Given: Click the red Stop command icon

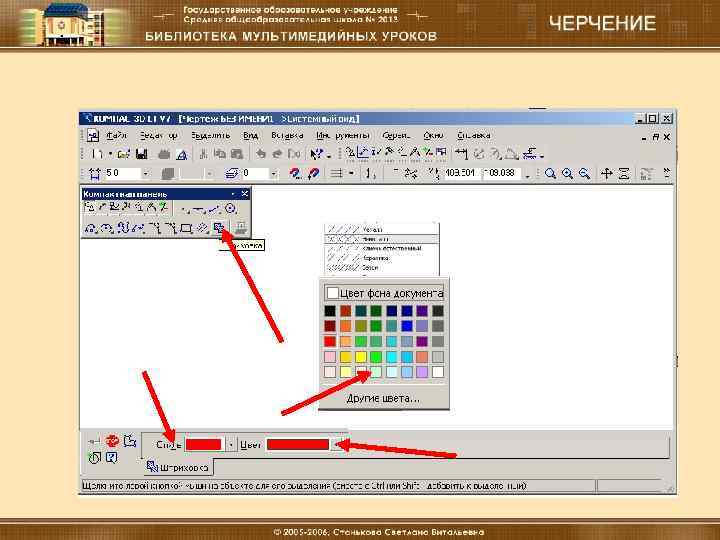Looking at the screenshot, I should pyautogui.click(x=112, y=441).
